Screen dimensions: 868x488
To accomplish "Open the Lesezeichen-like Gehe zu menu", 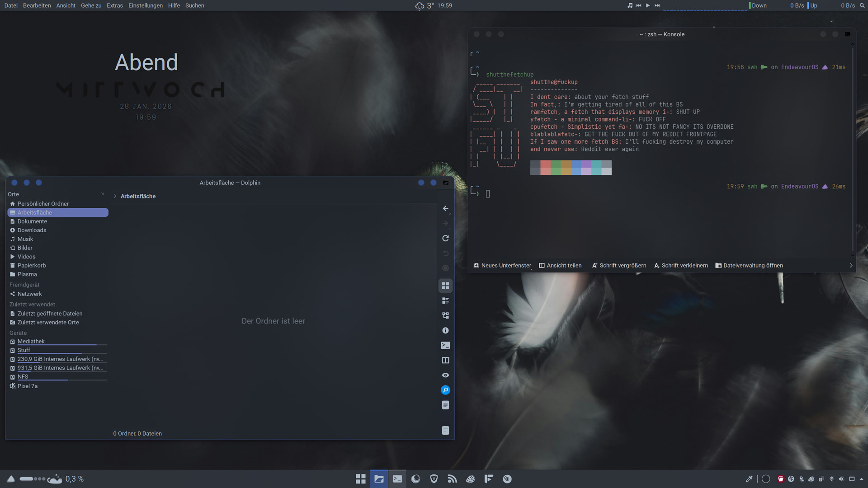I will pos(91,5).
